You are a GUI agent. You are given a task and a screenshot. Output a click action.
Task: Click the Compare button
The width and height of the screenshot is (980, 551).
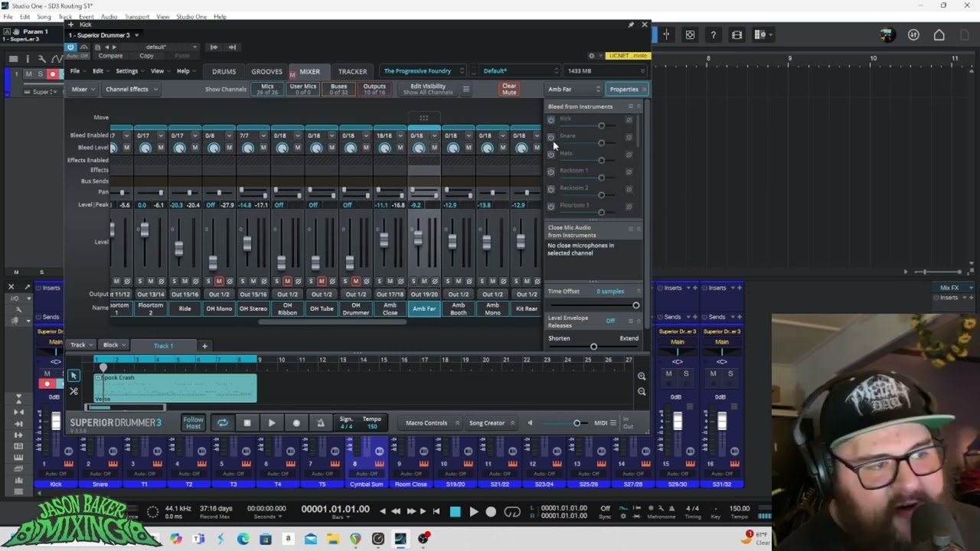click(110, 56)
